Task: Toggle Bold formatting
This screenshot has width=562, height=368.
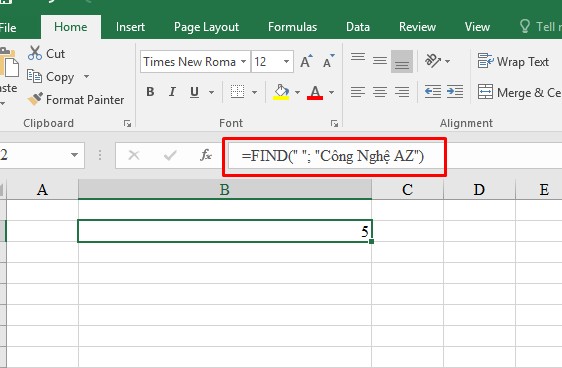Action: [x=150, y=92]
